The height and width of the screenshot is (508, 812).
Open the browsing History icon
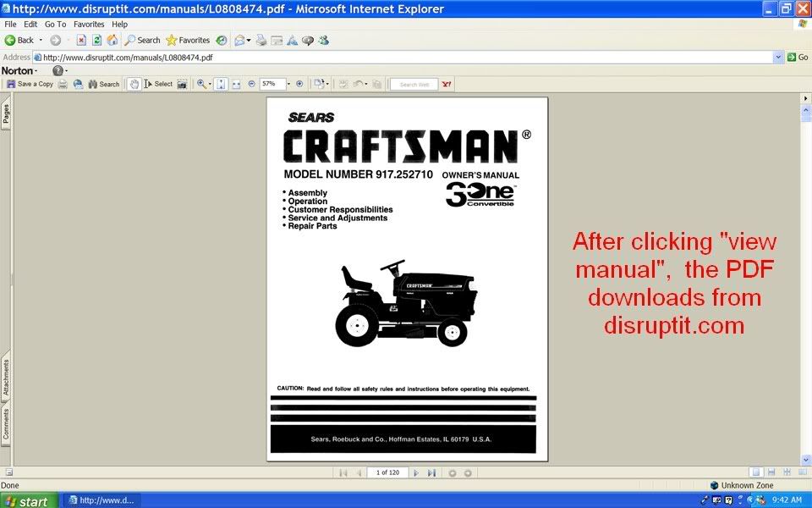[222, 40]
